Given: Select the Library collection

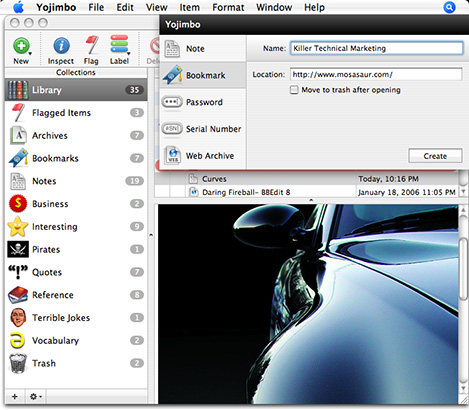Looking at the screenshot, I should 76,90.
